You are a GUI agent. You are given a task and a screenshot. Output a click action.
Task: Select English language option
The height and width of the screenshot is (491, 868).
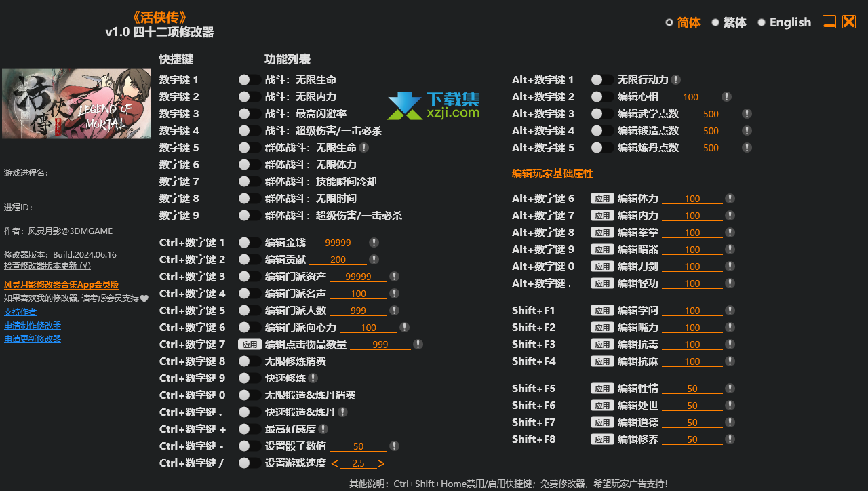[x=785, y=22]
